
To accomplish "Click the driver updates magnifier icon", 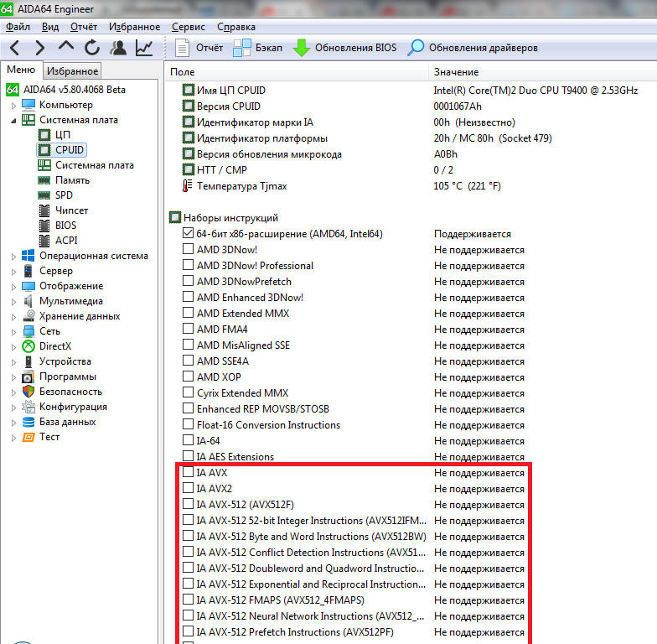I will tap(416, 48).
